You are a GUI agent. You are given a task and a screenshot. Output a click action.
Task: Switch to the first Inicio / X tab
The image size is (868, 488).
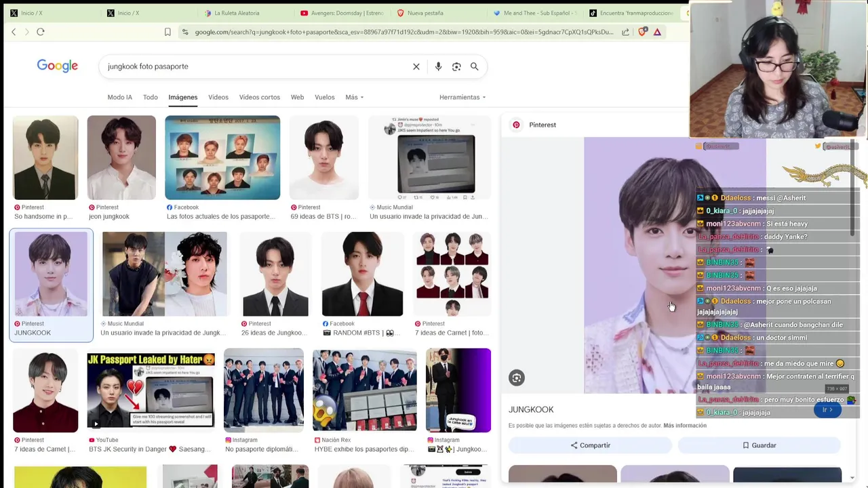click(32, 13)
